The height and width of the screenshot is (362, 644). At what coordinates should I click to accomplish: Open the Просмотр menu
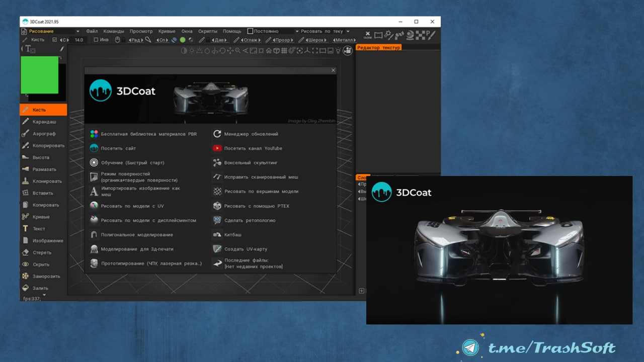click(141, 31)
